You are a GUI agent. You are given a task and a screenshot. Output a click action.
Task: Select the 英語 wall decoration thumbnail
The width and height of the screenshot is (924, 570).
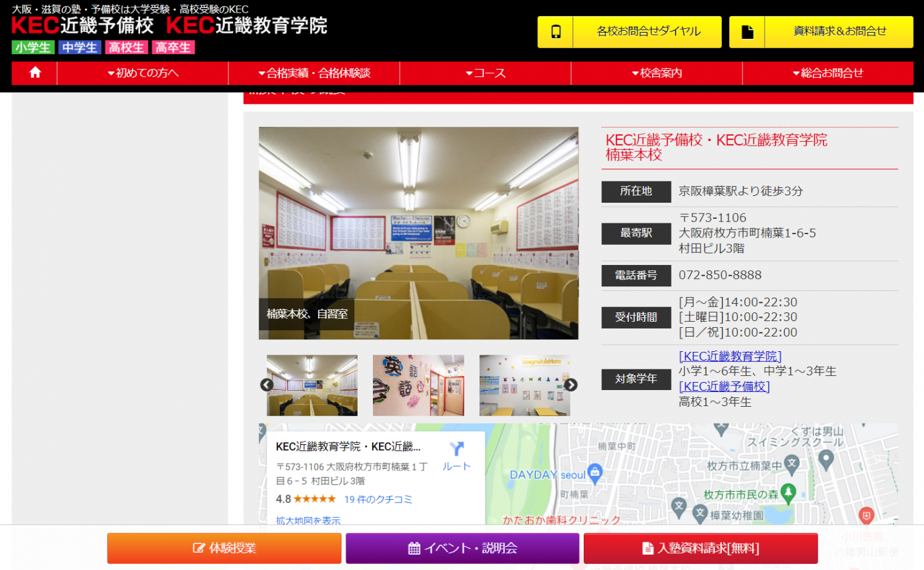tap(418, 385)
